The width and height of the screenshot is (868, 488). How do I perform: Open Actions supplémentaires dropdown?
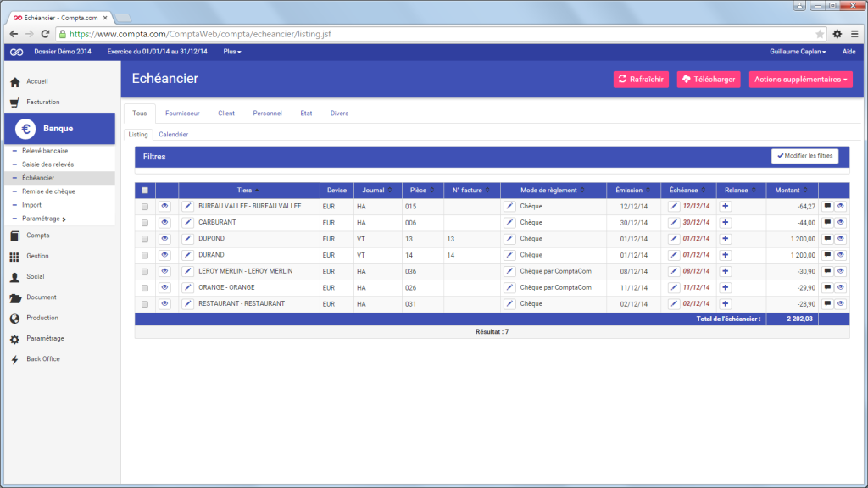800,80
